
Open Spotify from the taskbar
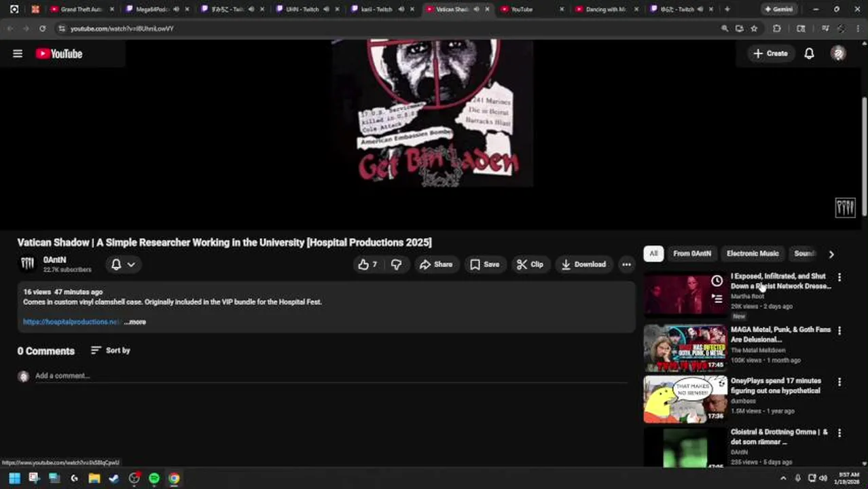pyautogui.click(x=154, y=478)
